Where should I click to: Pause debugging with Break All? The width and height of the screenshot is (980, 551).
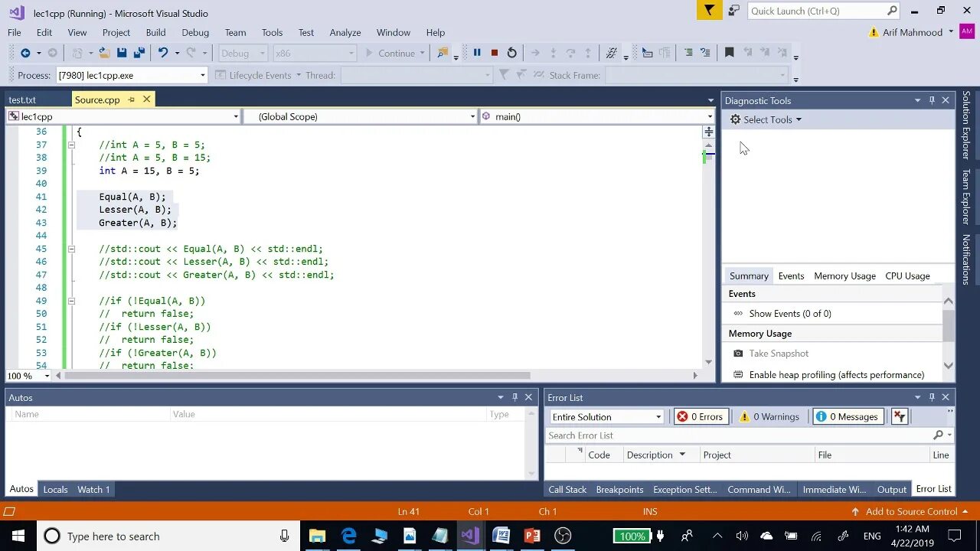pyautogui.click(x=477, y=53)
